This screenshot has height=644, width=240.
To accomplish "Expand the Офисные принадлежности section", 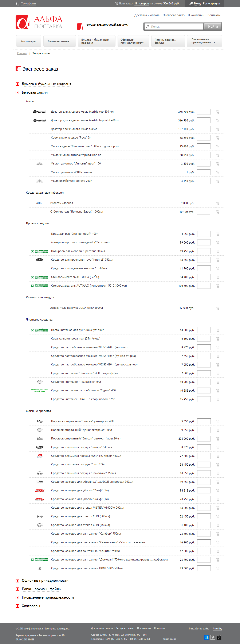I will tap(45, 581).
